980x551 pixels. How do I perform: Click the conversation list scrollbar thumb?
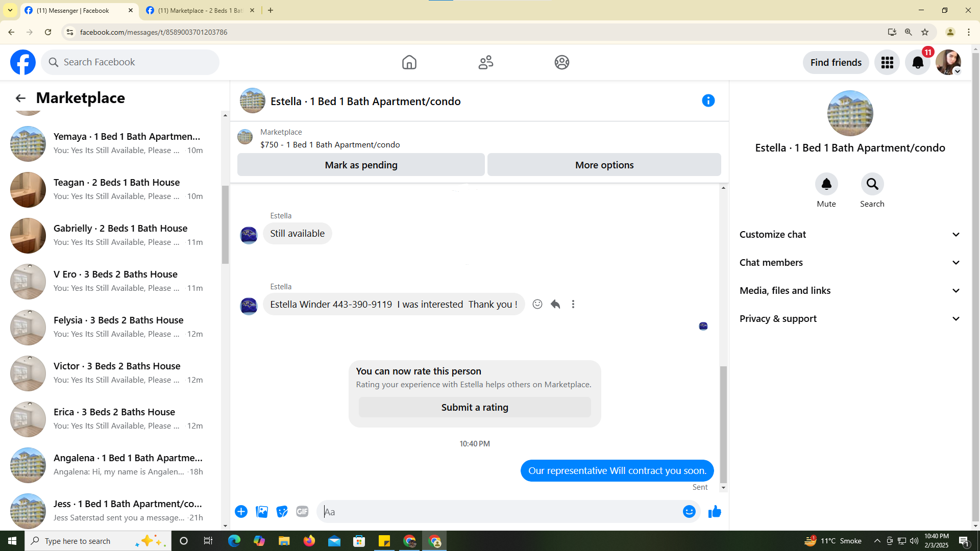point(225,224)
